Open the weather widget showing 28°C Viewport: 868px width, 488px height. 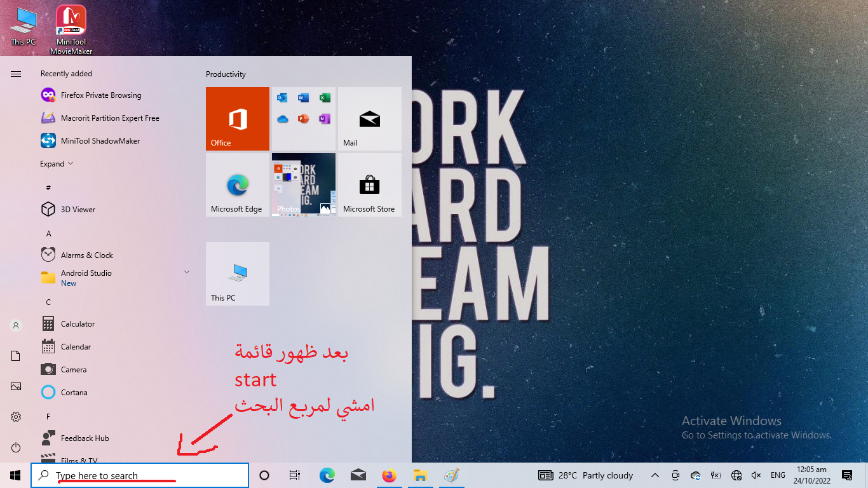[585, 475]
